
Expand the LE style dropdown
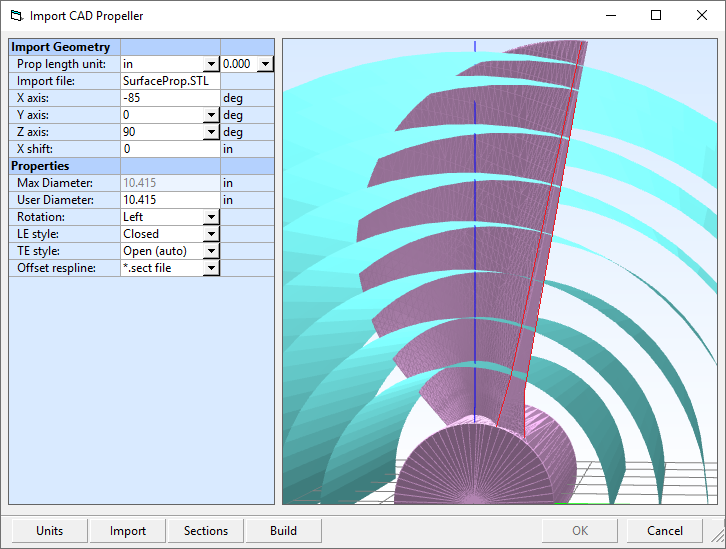click(x=210, y=234)
